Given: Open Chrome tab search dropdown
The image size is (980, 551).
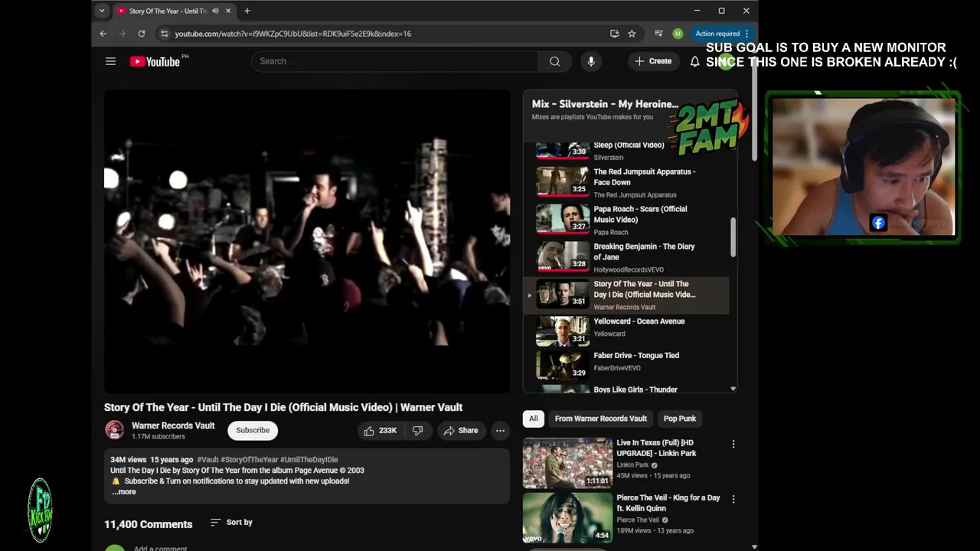Looking at the screenshot, I should [102, 11].
